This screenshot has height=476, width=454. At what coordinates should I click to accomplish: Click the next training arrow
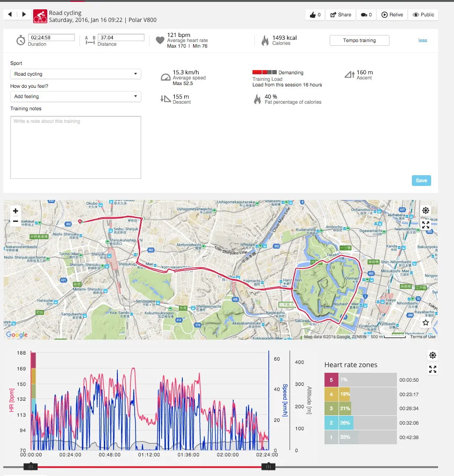pyautogui.click(x=24, y=14)
